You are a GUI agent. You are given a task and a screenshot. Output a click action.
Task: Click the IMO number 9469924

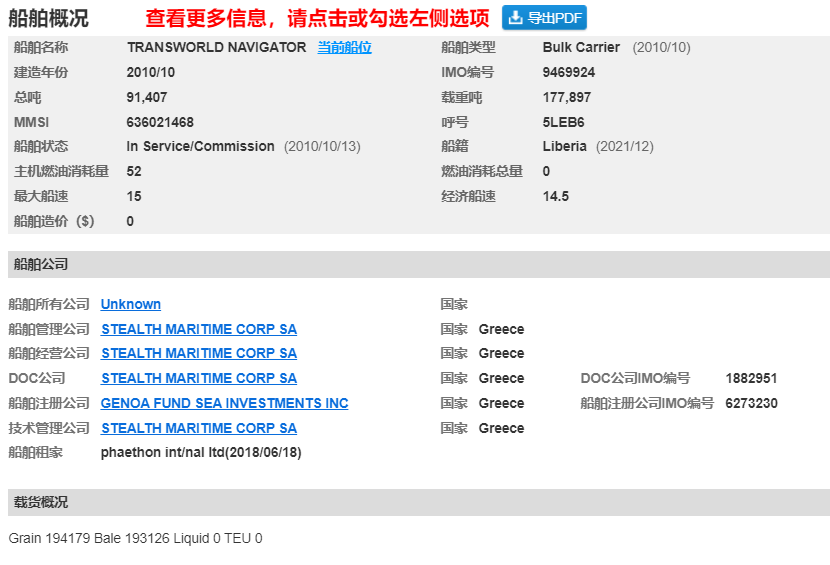pyautogui.click(x=568, y=72)
